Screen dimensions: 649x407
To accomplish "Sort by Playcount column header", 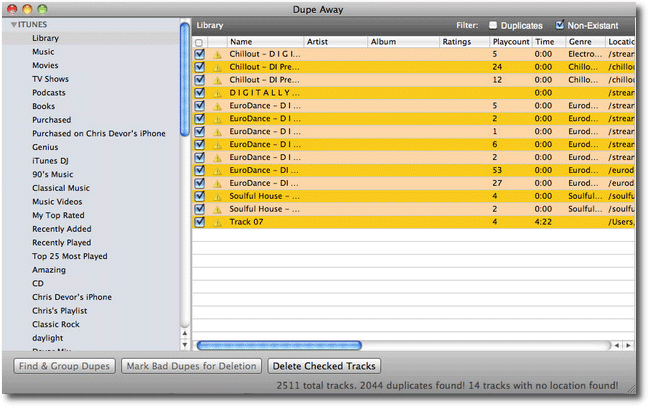I will coord(511,42).
